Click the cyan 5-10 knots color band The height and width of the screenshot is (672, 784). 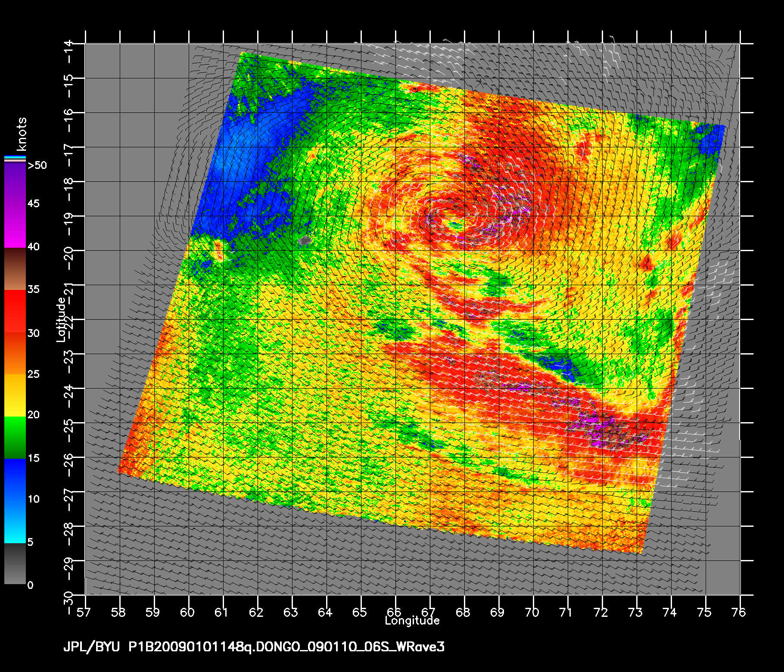(x=15, y=522)
